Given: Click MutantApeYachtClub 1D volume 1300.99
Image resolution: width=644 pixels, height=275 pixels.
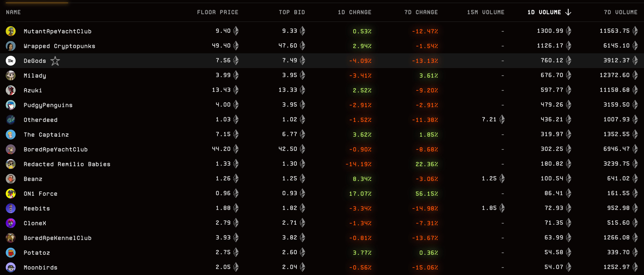Looking at the screenshot, I should click(550, 31).
